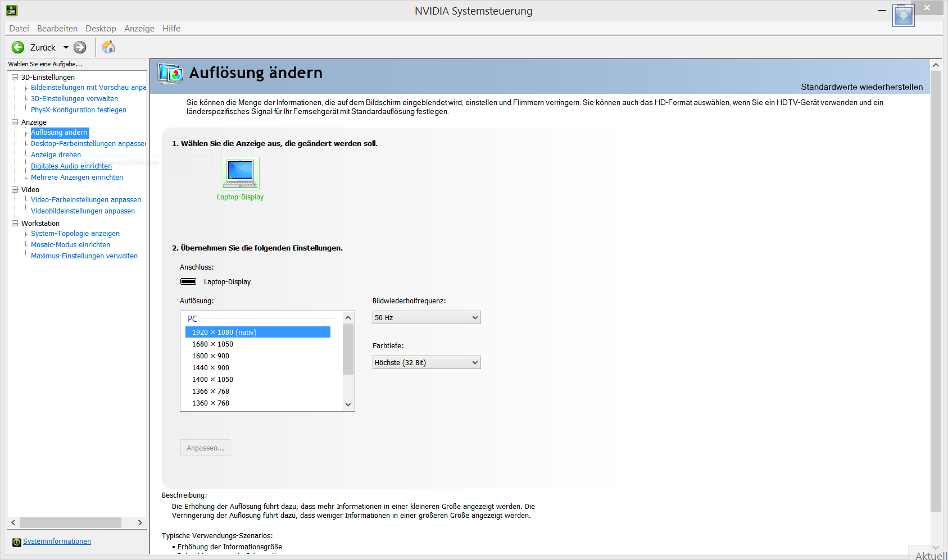Close the NVIDIA Systemsteuerung window
The width and height of the screenshot is (948, 560).
point(927,8)
